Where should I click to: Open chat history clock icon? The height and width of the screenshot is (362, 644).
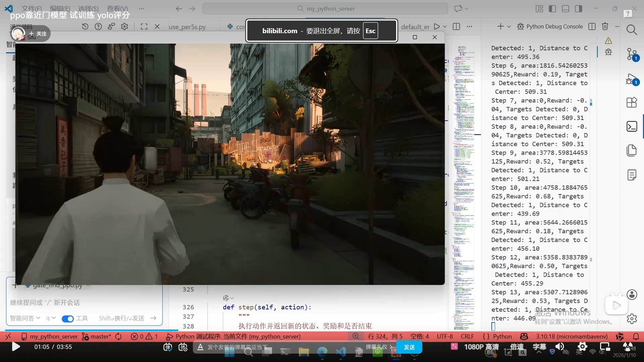[x=85, y=26]
